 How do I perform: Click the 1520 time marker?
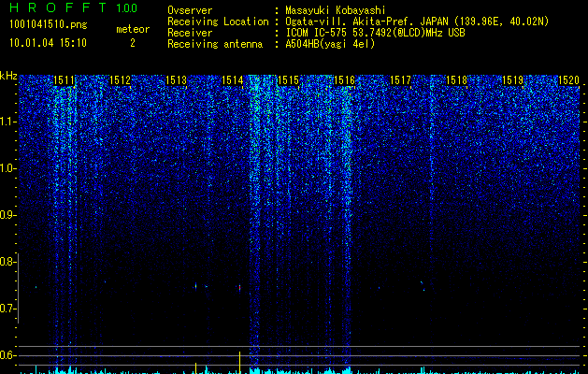tap(568, 80)
